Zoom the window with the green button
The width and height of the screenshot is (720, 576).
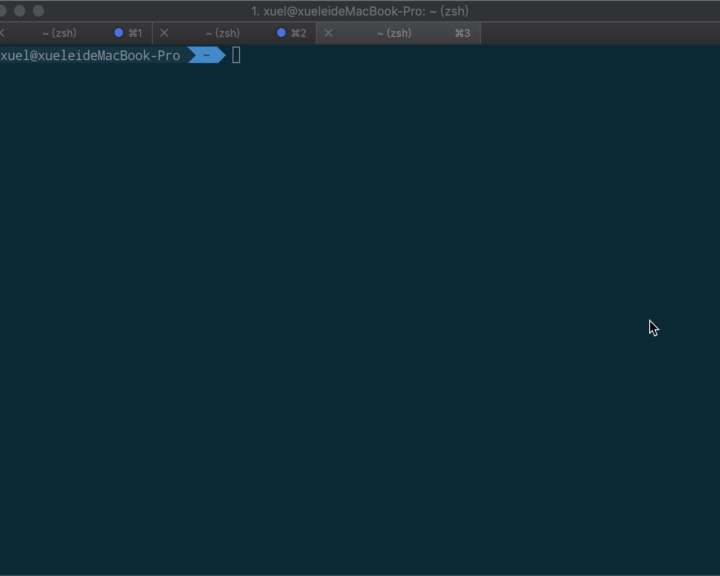(x=39, y=11)
